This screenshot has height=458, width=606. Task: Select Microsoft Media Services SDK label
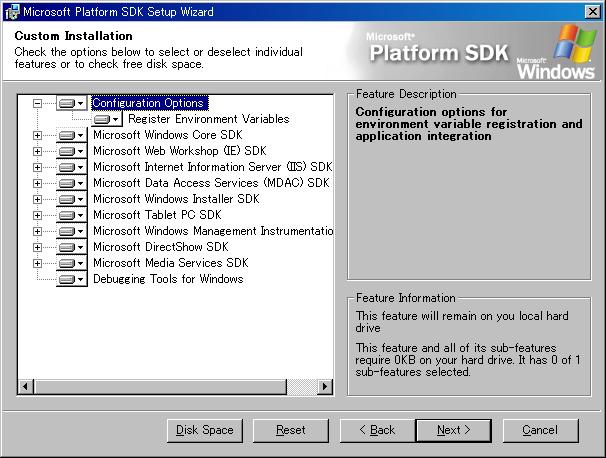click(170, 263)
